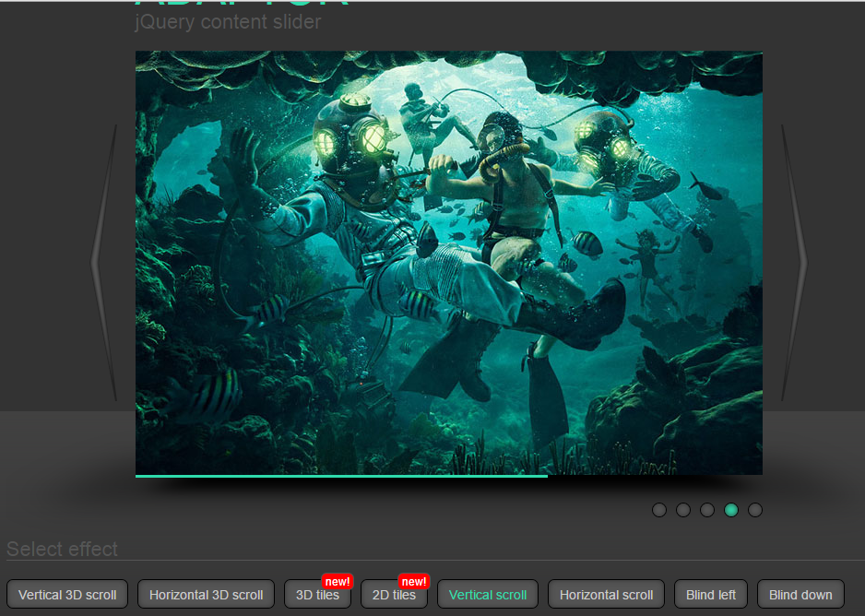
Task: Switch to the 3D tiles effect
Action: click(x=318, y=595)
